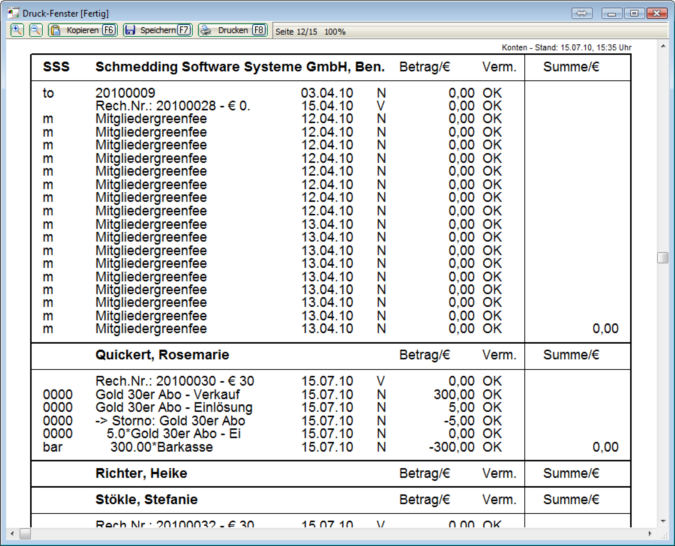Select the Quickert, Rosemarie account heading

pos(162,355)
